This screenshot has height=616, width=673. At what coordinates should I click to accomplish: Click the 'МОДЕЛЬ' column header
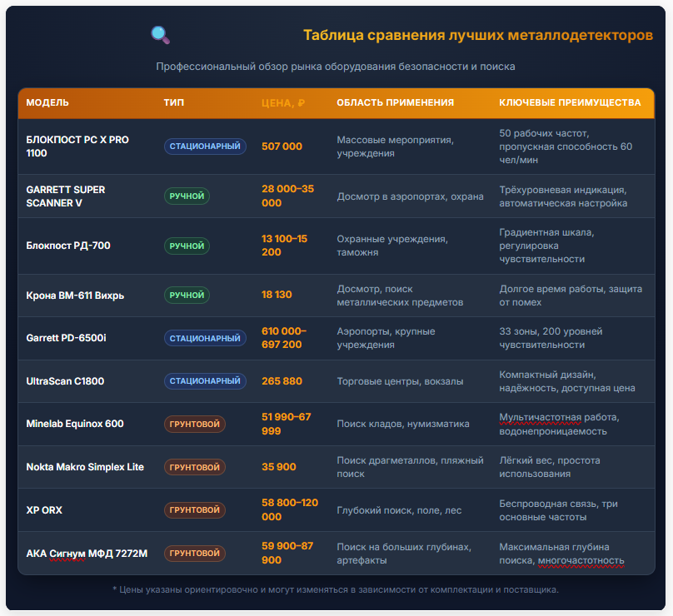tap(47, 102)
